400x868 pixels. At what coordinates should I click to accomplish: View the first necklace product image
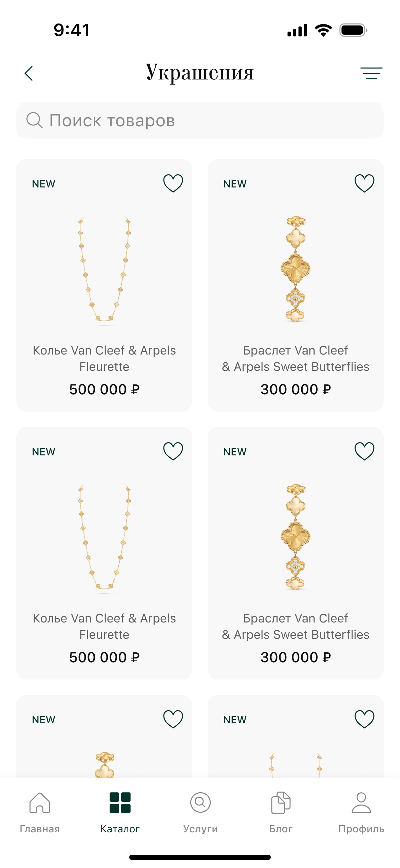(x=104, y=270)
